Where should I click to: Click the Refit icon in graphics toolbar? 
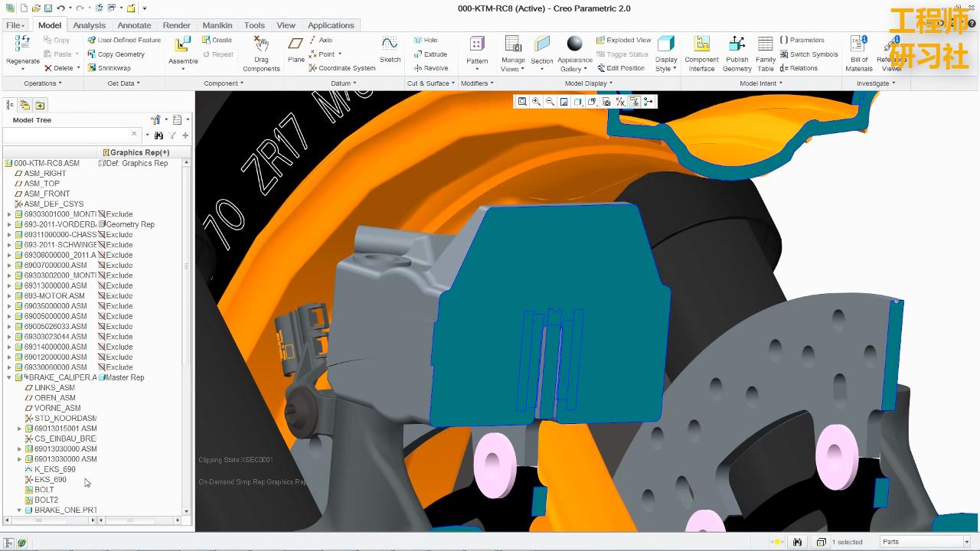tap(523, 101)
